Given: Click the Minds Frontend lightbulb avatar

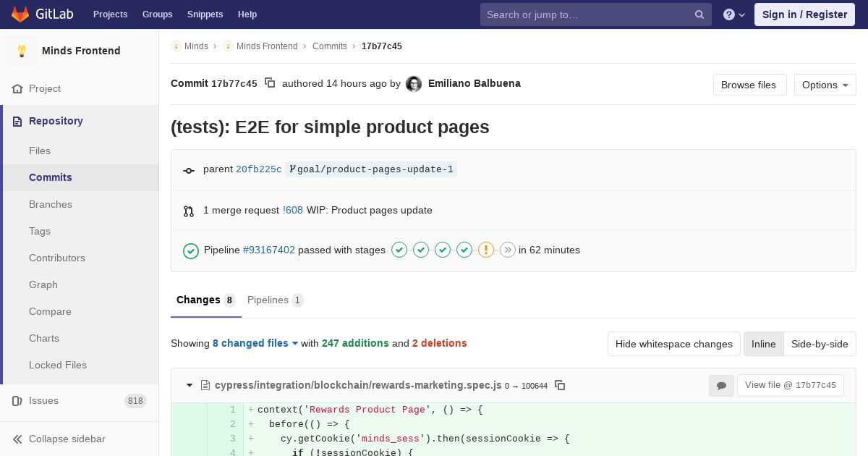Looking at the screenshot, I should coord(22,51).
